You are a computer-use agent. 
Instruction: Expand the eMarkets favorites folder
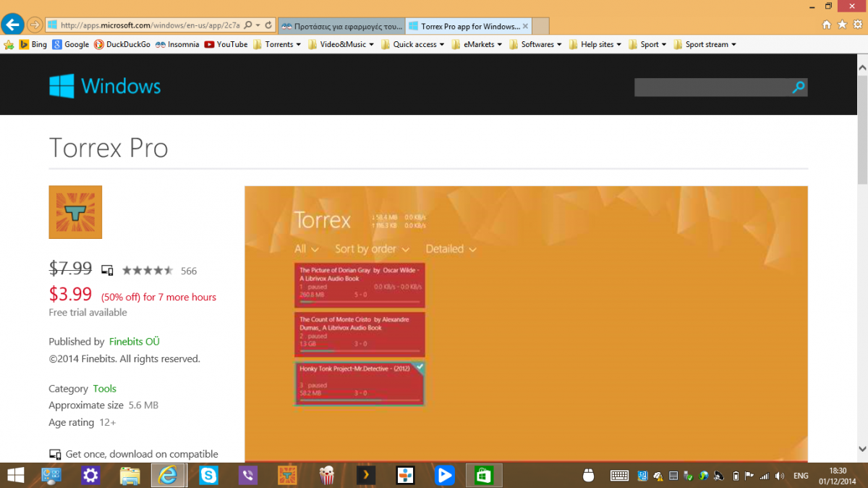coord(478,44)
